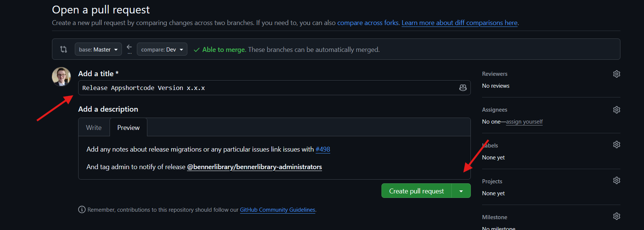Screen dimensions: 644x230
Task: Click the Able to merge status text
Action: pyautogui.click(x=224, y=50)
